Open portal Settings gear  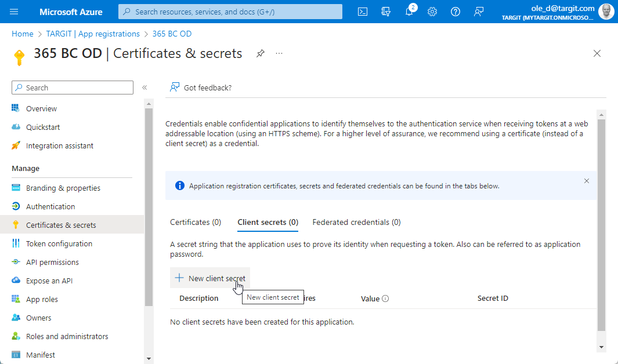pyautogui.click(x=432, y=12)
